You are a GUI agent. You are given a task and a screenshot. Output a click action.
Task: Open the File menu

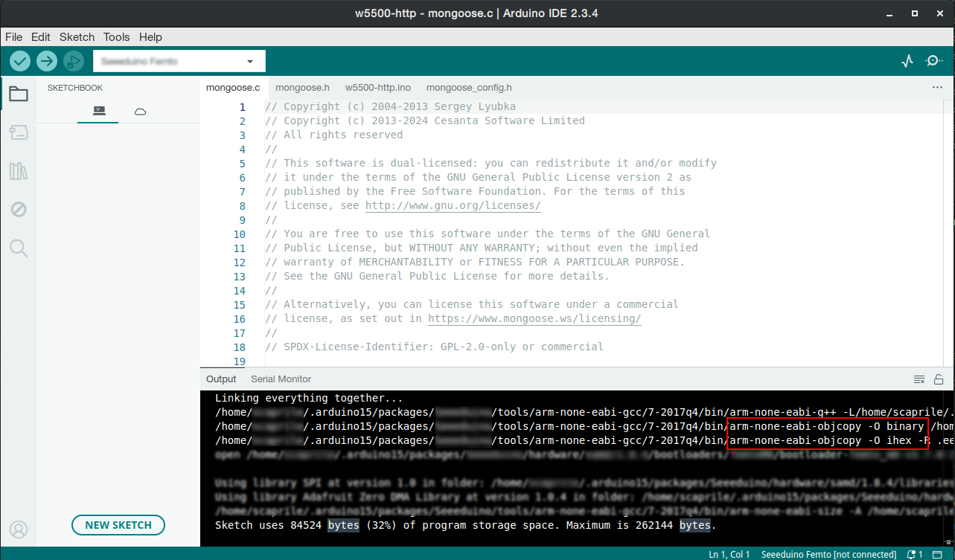pos(13,36)
